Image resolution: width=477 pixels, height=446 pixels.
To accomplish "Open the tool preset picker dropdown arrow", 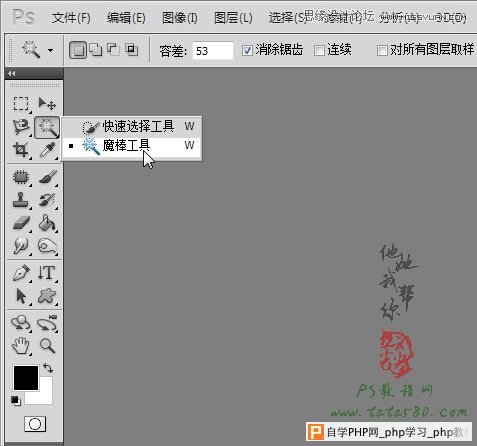I will (x=50, y=50).
